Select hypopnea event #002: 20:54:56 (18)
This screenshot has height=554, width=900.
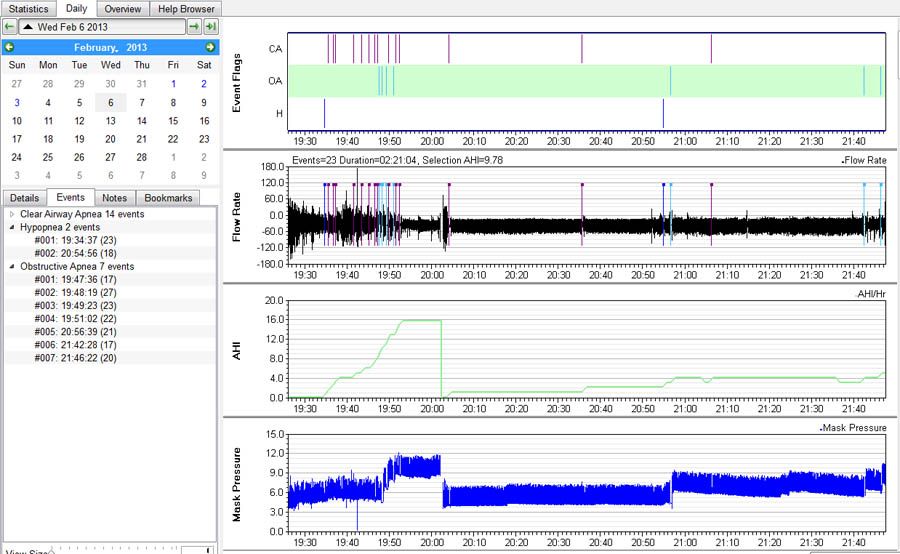pyautogui.click(x=75, y=253)
